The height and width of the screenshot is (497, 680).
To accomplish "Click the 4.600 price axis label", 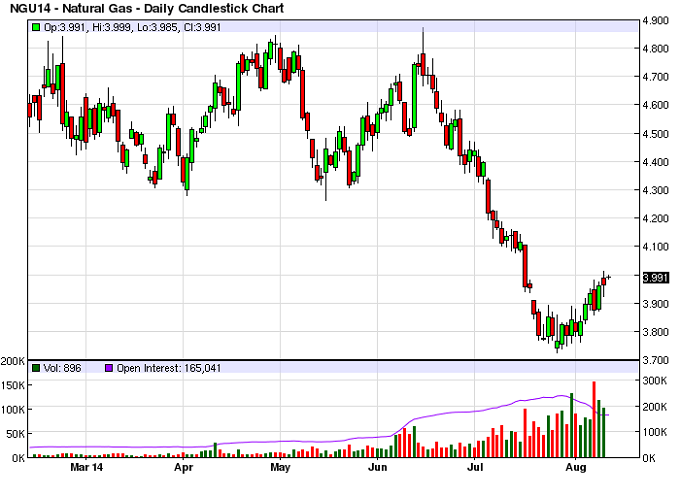I will [x=655, y=105].
